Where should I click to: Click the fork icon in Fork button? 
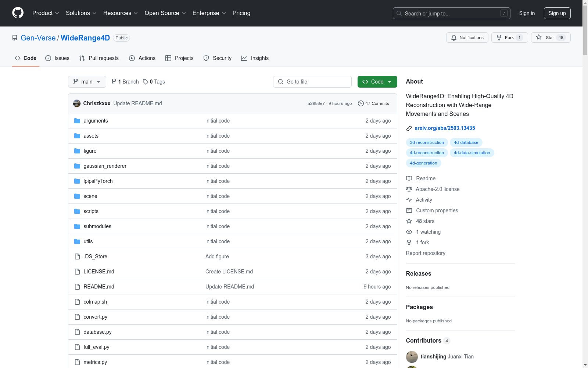tap(499, 38)
